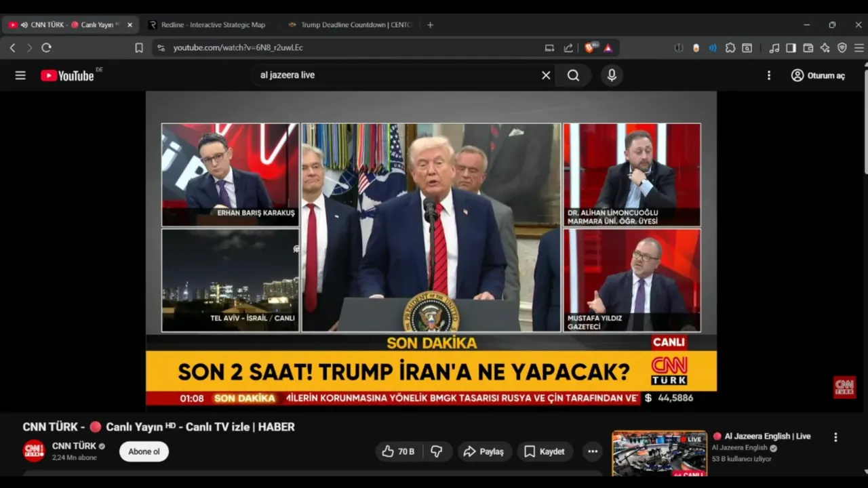Cast media to screen icon
Image resolution: width=868 pixels, height=488 pixels.
click(549, 47)
